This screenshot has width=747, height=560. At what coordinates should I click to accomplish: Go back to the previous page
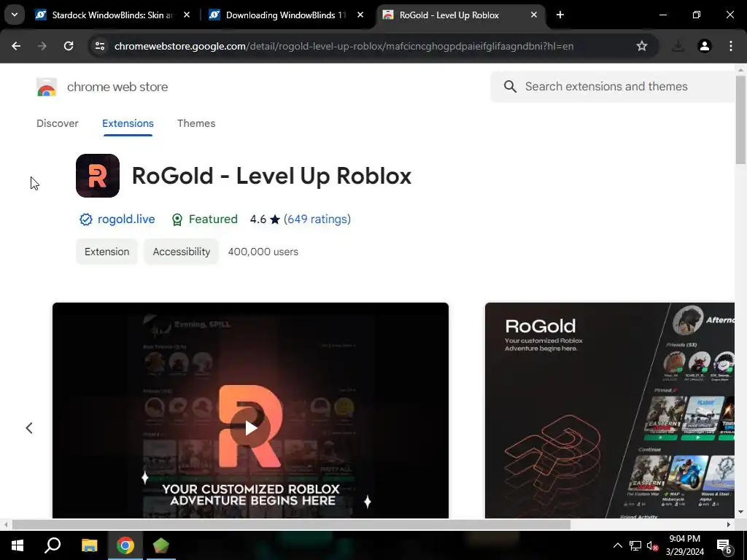pos(16,46)
